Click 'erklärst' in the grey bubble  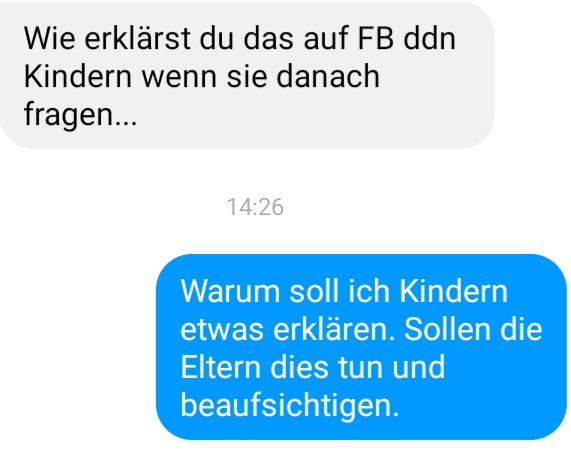point(138,38)
